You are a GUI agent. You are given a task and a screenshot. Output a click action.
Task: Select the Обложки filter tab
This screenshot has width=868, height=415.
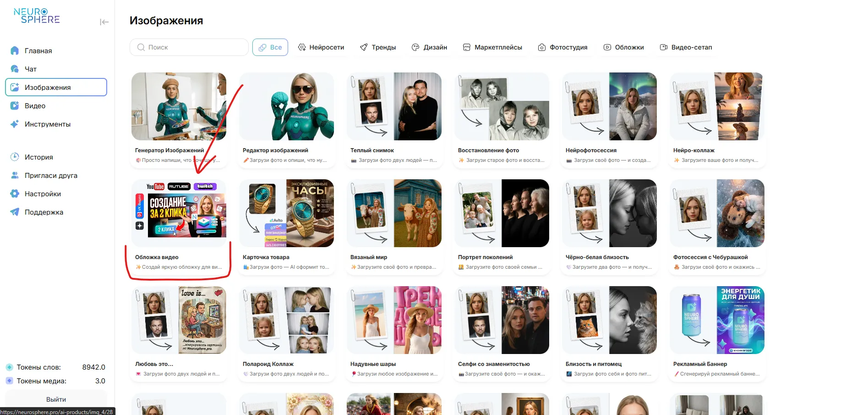point(624,47)
